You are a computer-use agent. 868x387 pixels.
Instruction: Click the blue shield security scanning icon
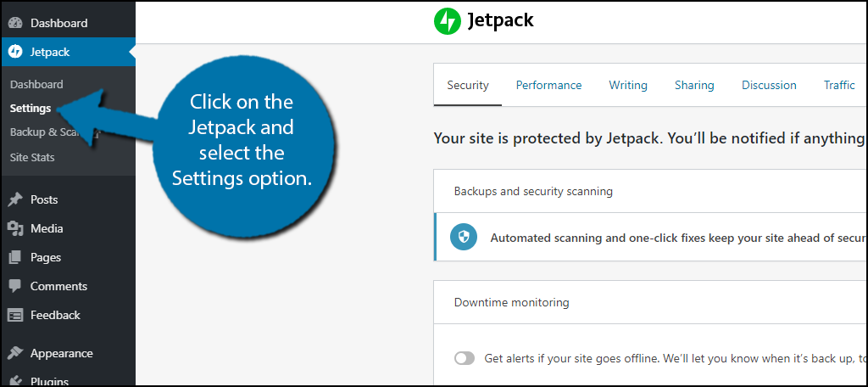point(464,238)
